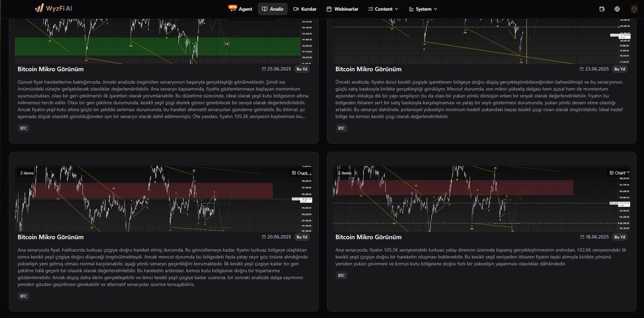Click description starting 'Önceki analizde, fiyatın ikinci'
The width and height of the screenshot is (644, 318).
[x=479, y=99]
